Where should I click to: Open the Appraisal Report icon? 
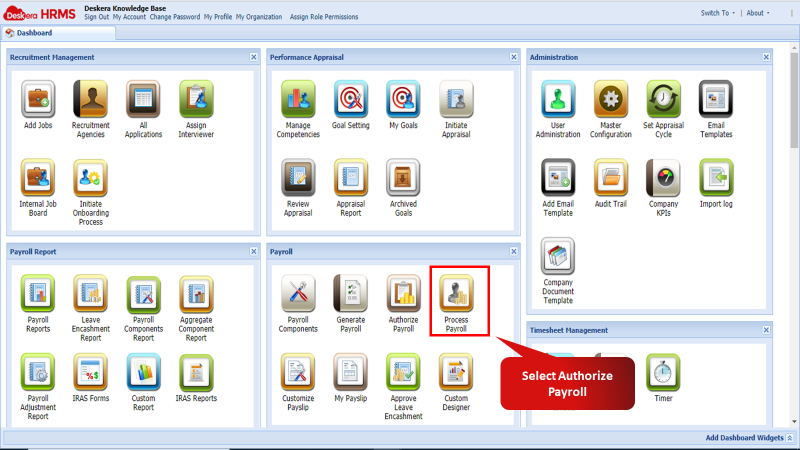click(x=351, y=178)
